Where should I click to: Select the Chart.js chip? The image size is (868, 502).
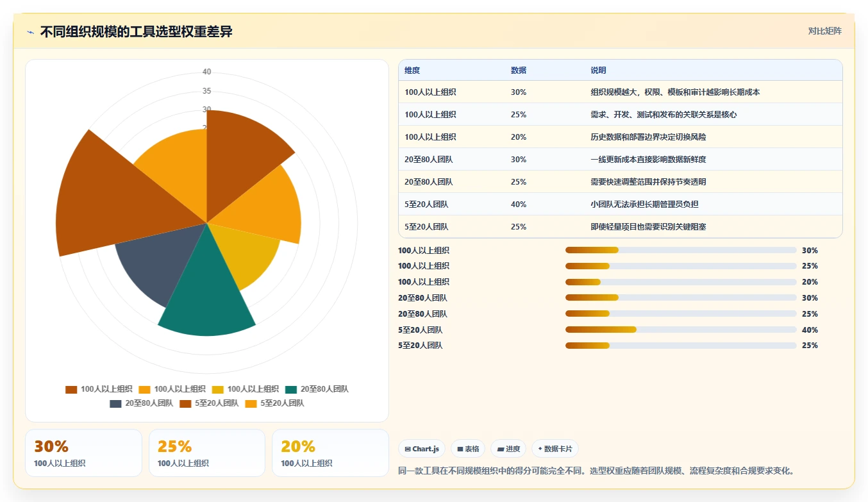[x=422, y=449]
